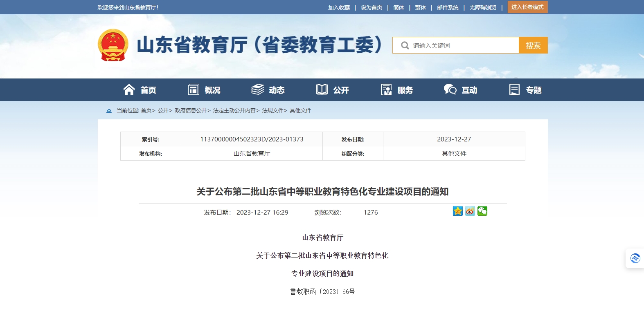This screenshot has width=644, height=309.
Task: Open 概况 overview navigation item
Action: [x=204, y=90]
